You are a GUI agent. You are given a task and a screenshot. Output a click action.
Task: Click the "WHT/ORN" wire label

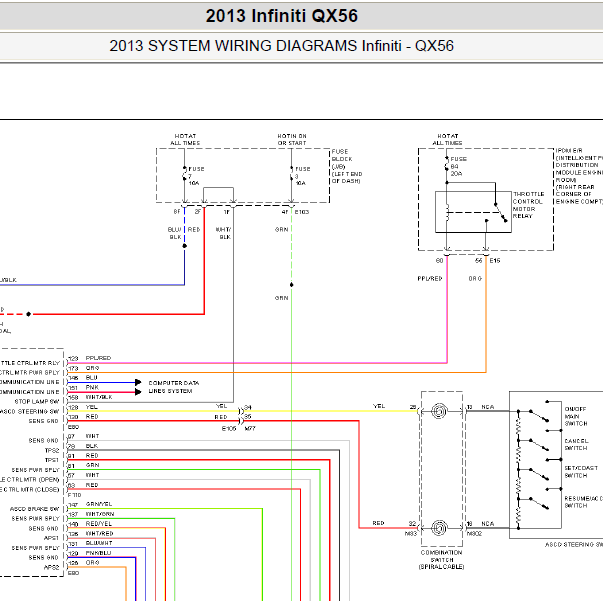pos(100,514)
